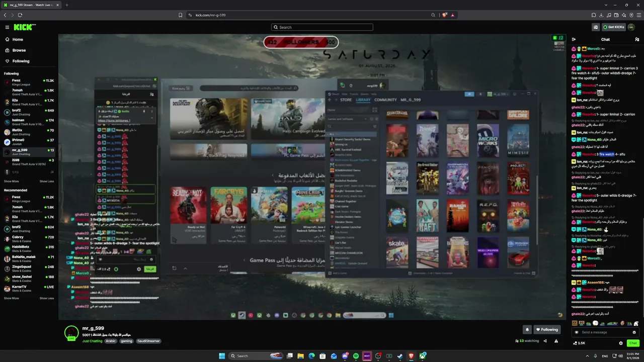Open KarrarTV recommended channel
Image resolution: width=644 pixels, height=362 pixels.
point(29,289)
